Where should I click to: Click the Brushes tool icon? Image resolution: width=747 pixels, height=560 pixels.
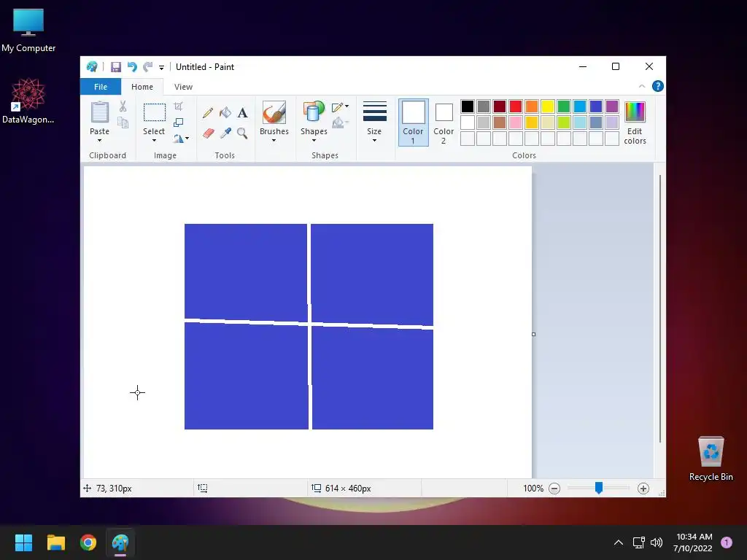[x=274, y=112]
